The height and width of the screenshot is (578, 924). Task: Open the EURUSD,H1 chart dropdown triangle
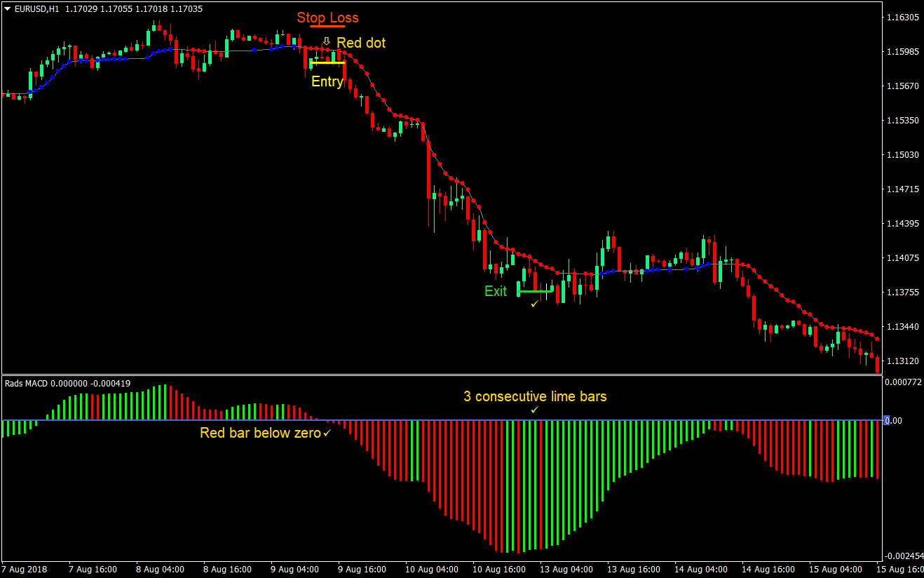coord(6,8)
